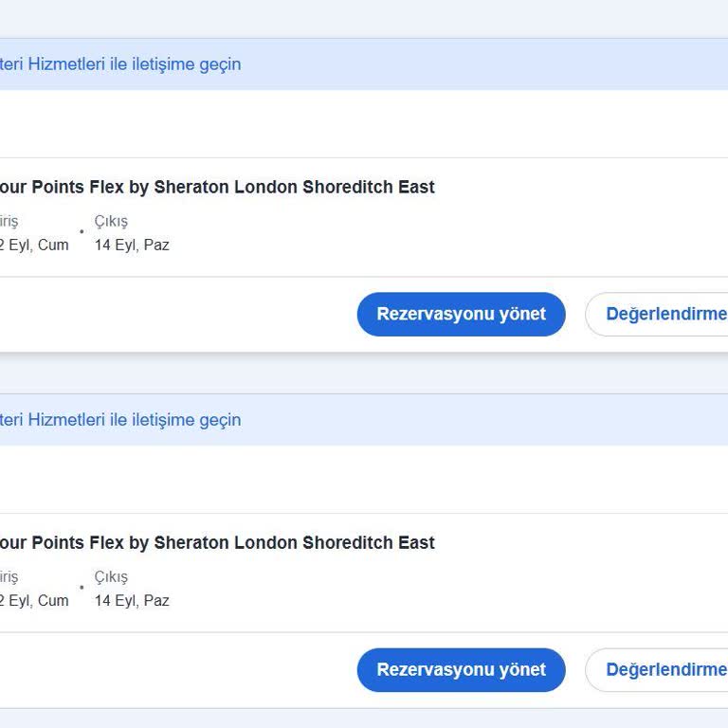Click the second booking's check-in date ending Eyl, Cum
This screenshot has height=728, width=728.
point(34,601)
